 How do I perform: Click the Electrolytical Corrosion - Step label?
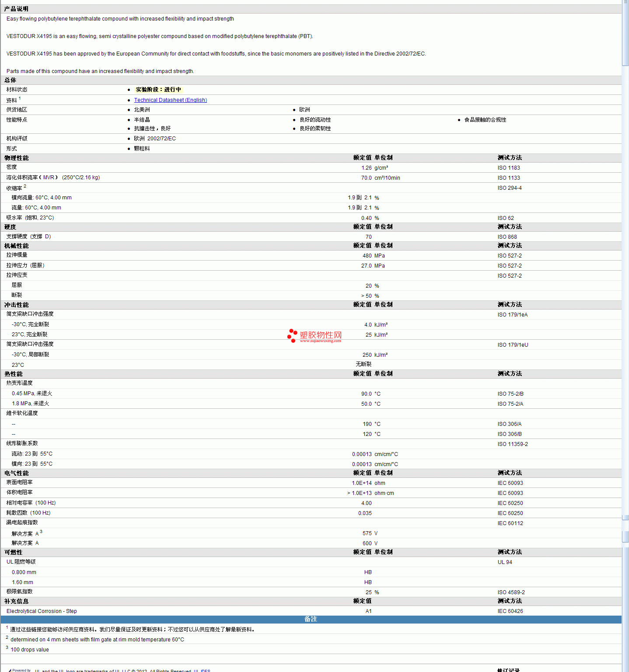(42, 611)
